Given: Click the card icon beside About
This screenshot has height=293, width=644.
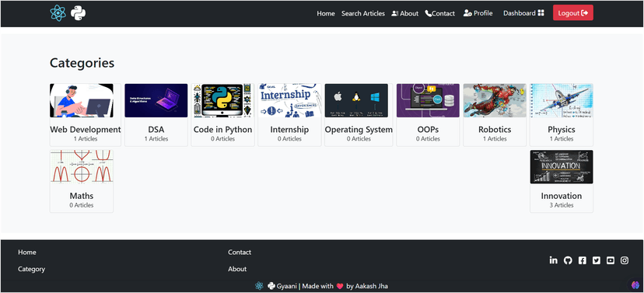Looking at the screenshot, I should click(x=395, y=13).
